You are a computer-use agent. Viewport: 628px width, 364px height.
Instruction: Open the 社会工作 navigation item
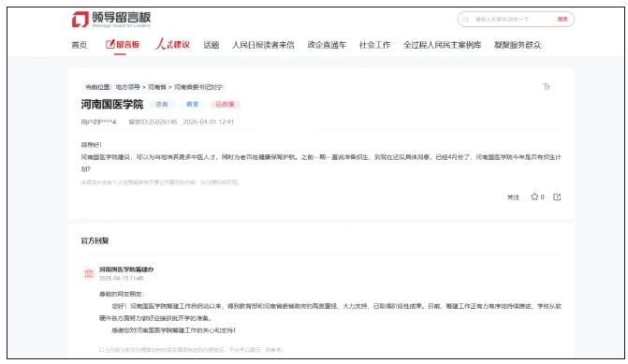tap(375, 45)
